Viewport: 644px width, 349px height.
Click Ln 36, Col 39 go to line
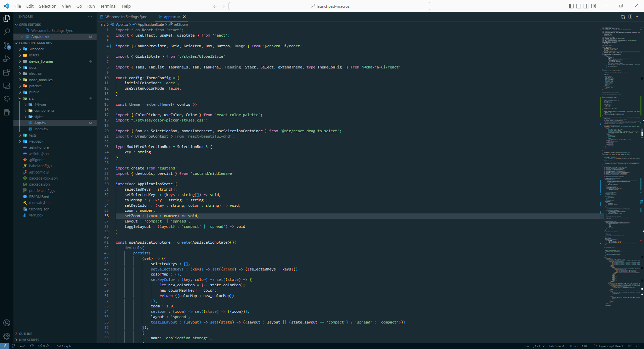click(535, 346)
